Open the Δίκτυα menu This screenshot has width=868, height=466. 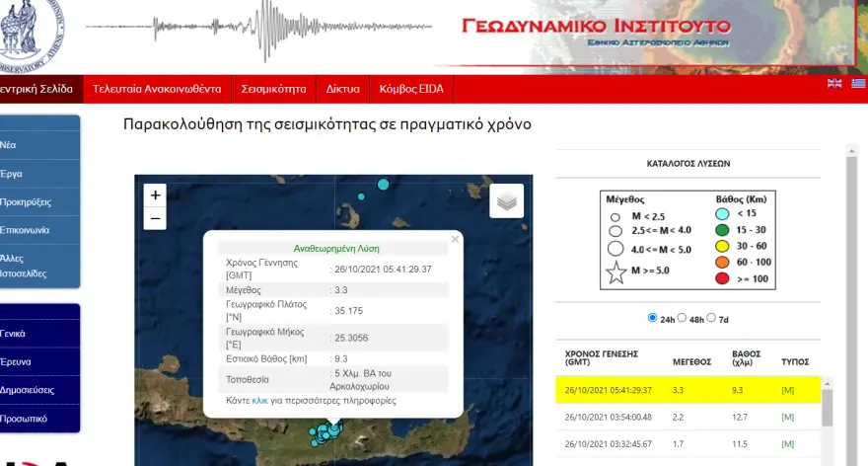point(343,89)
